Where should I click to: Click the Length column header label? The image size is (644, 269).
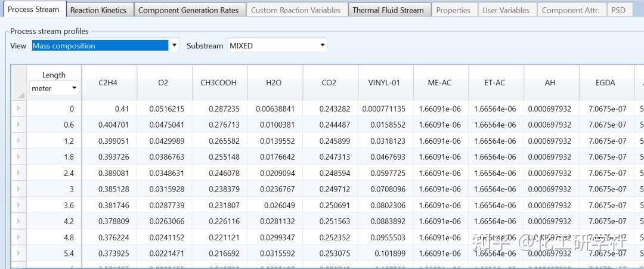point(54,75)
